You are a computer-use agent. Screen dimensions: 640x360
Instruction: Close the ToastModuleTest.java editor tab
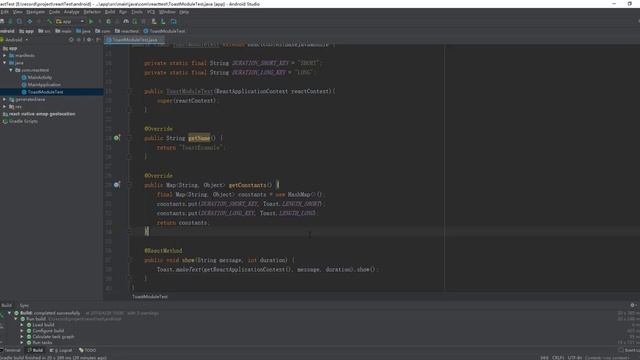pyautogui.click(x=161, y=40)
